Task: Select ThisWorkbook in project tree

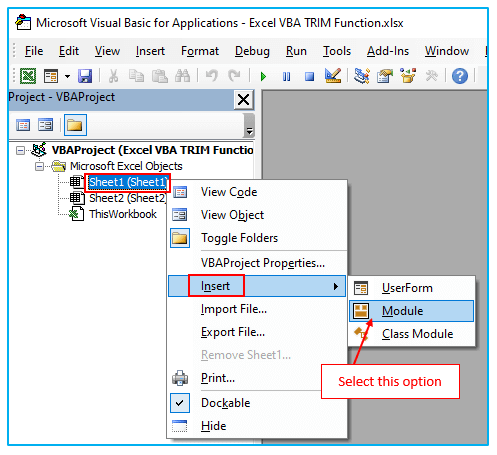Action: (x=123, y=214)
